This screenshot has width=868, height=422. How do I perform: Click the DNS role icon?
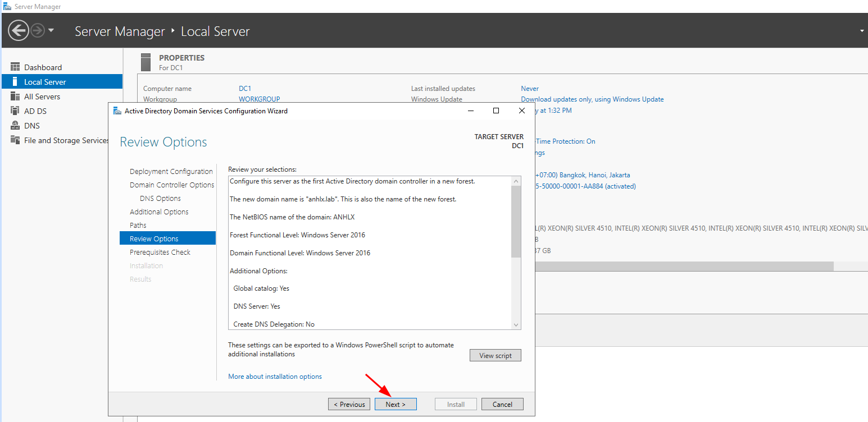point(15,126)
